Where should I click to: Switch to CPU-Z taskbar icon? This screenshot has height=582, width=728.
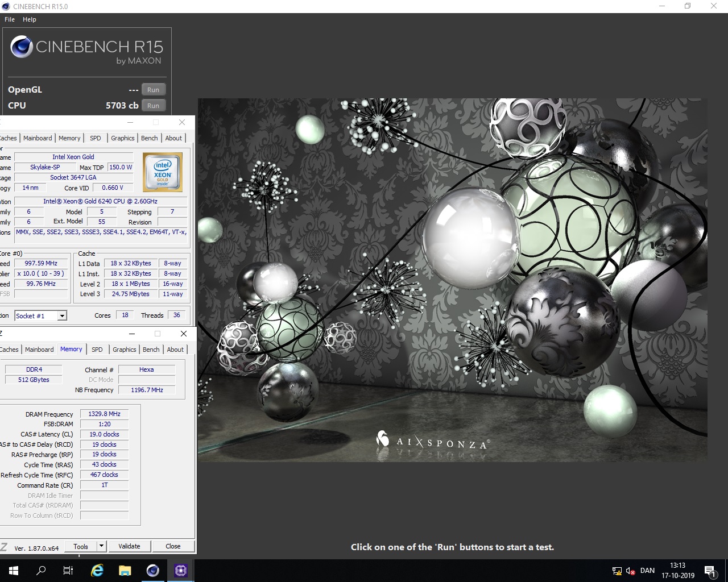point(181,571)
